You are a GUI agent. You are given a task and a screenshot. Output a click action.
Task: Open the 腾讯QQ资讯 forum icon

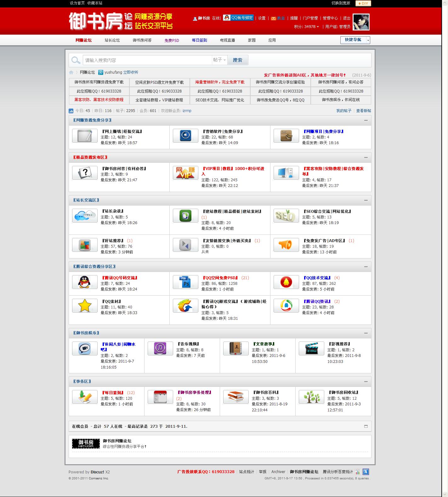pos(286,306)
